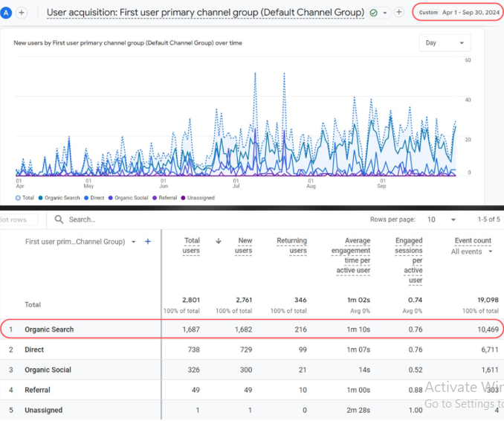Viewport: 504px width, 421px height.
Task: Click the magnifier icon in the table search
Action: click(x=59, y=219)
